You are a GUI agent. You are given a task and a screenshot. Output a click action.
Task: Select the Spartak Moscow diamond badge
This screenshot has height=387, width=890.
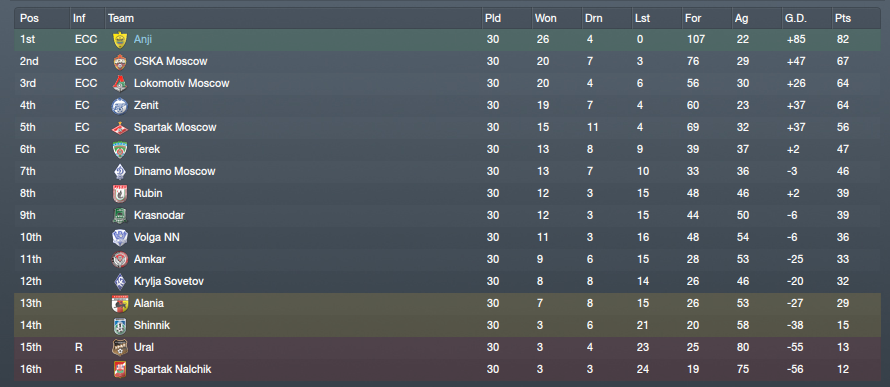pos(120,128)
